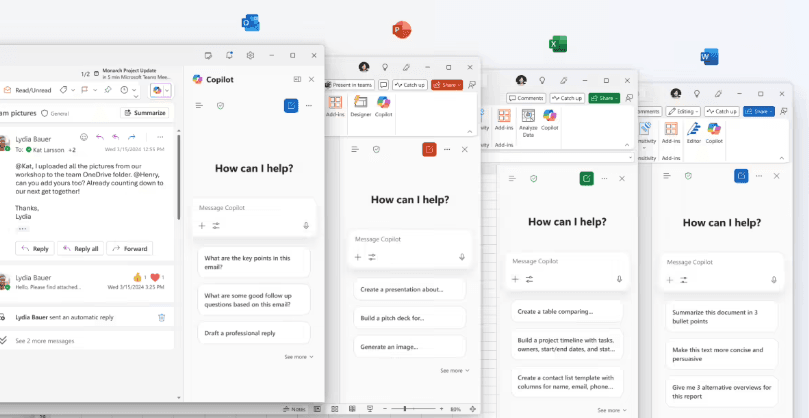This screenshot has height=418, width=809.
Task: Add emoji reaction to Lydia Bauer email
Action: 84,137
